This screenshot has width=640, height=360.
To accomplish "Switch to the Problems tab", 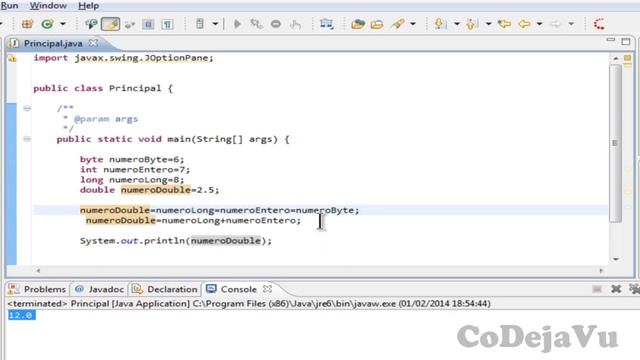I will pyautogui.click(x=37, y=289).
